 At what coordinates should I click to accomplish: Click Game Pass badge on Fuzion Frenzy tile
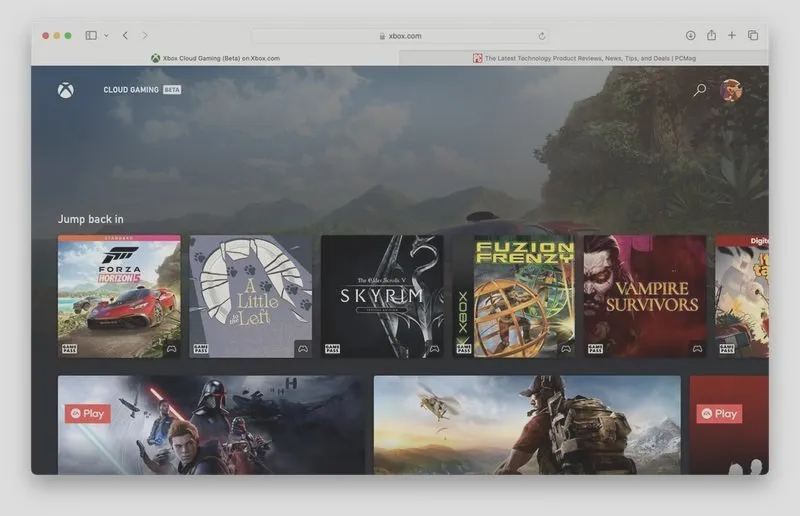click(x=464, y=349)
